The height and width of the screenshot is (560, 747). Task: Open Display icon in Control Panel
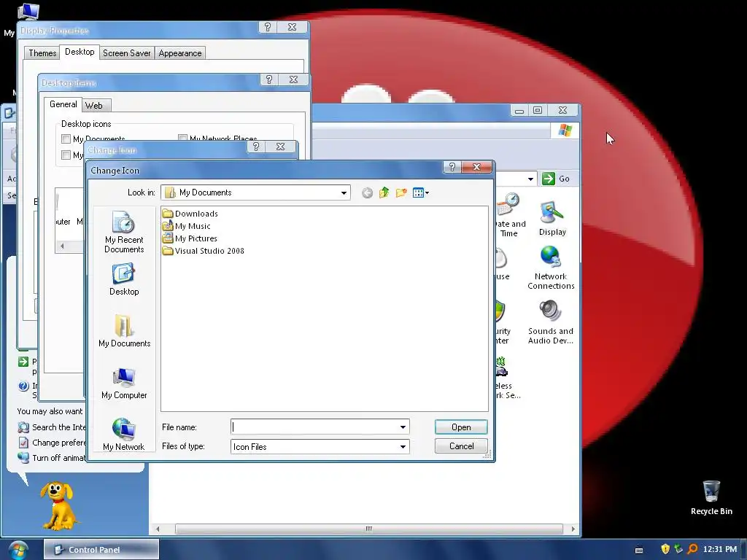pyautogui.click(x=552, y=219)
